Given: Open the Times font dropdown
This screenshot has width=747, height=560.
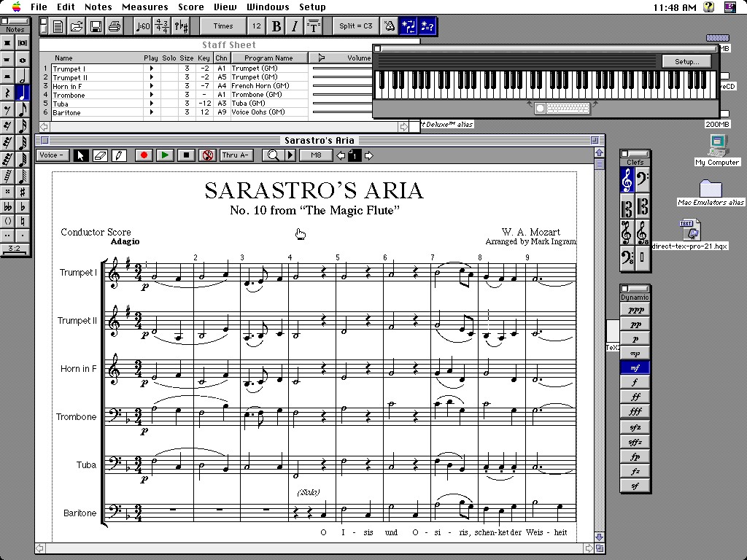Looking at the screenshot, I should (x=222, y=26).
